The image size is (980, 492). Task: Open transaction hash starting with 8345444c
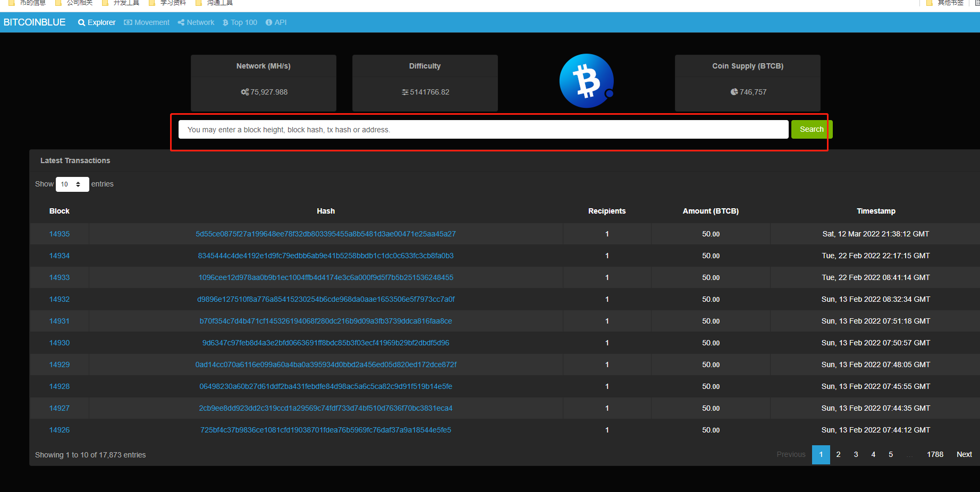point(325,256)
